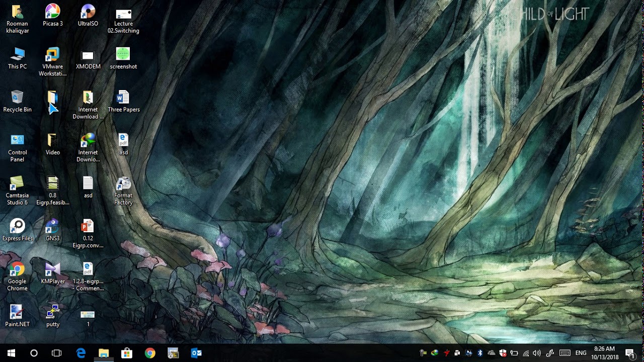Open File Explorer from taskbar
The height and width of the screenshot is (362, 644).
tap(104, 353)
